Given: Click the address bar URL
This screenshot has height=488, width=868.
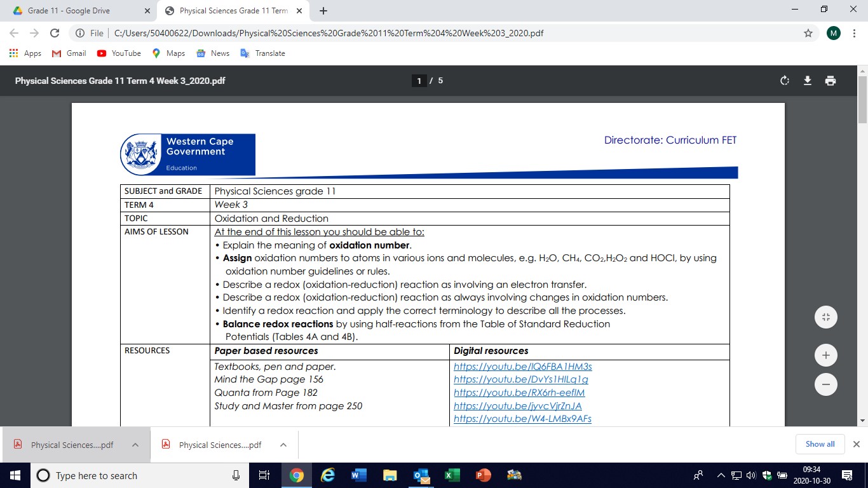Looking at the screenshot, I should point(329,33).
